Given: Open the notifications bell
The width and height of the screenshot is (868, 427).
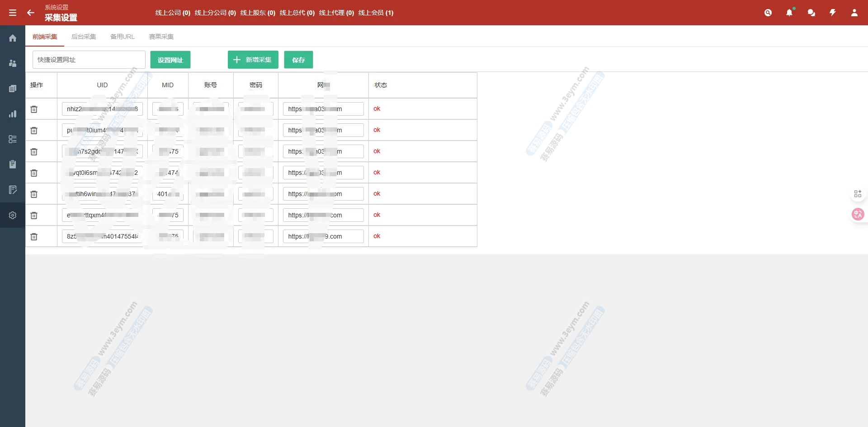Looking at the screenshot, I should [789, 13].
